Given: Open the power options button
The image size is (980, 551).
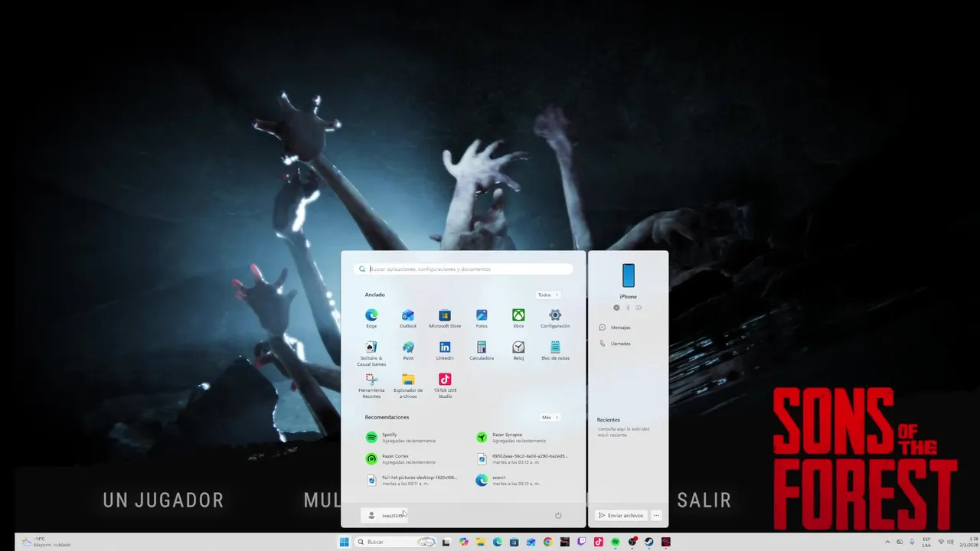Looking at the screenshot, I should click(558, 515).
